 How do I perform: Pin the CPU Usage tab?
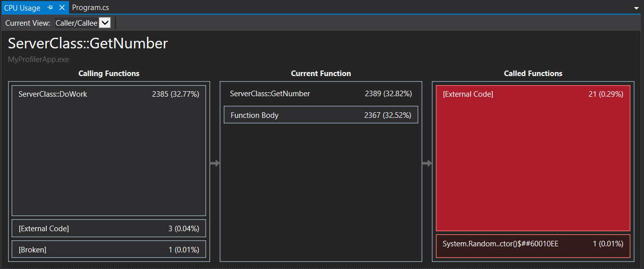coord(50,8)
